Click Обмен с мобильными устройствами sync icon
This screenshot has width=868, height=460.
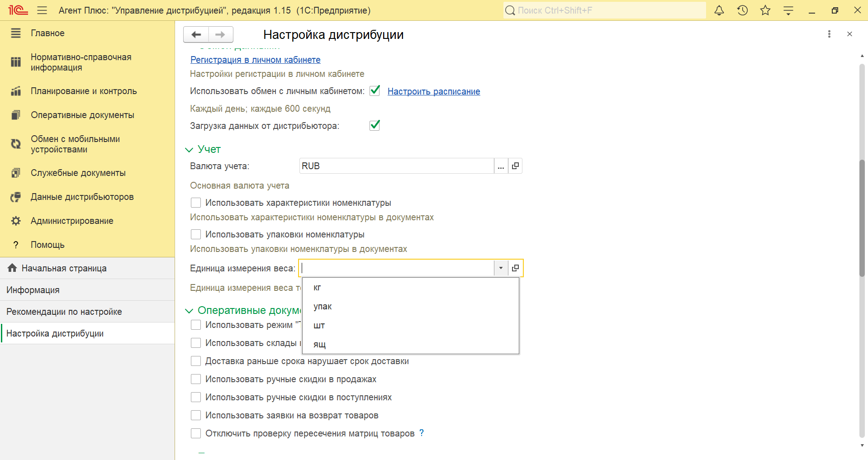point(16,144)
